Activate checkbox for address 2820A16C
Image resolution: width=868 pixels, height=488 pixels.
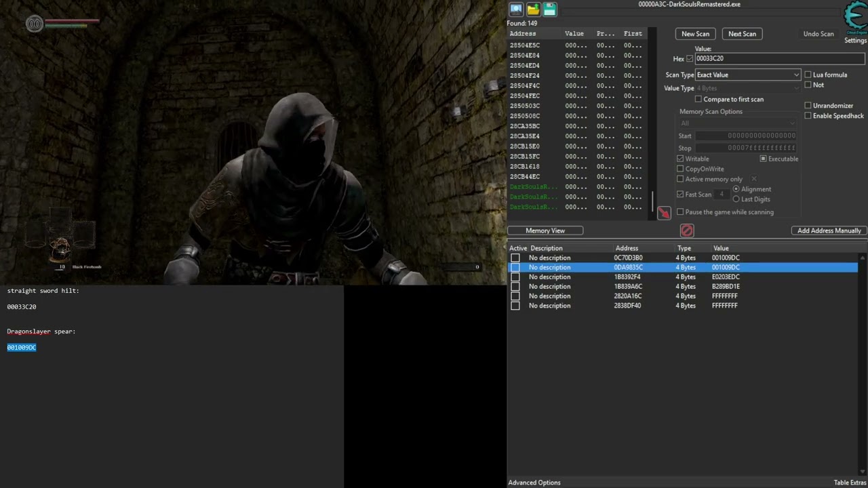tap(515, 296)
